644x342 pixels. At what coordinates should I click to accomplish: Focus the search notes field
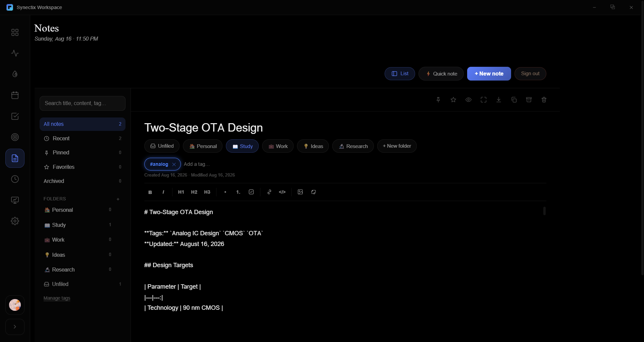pos(83,103)
